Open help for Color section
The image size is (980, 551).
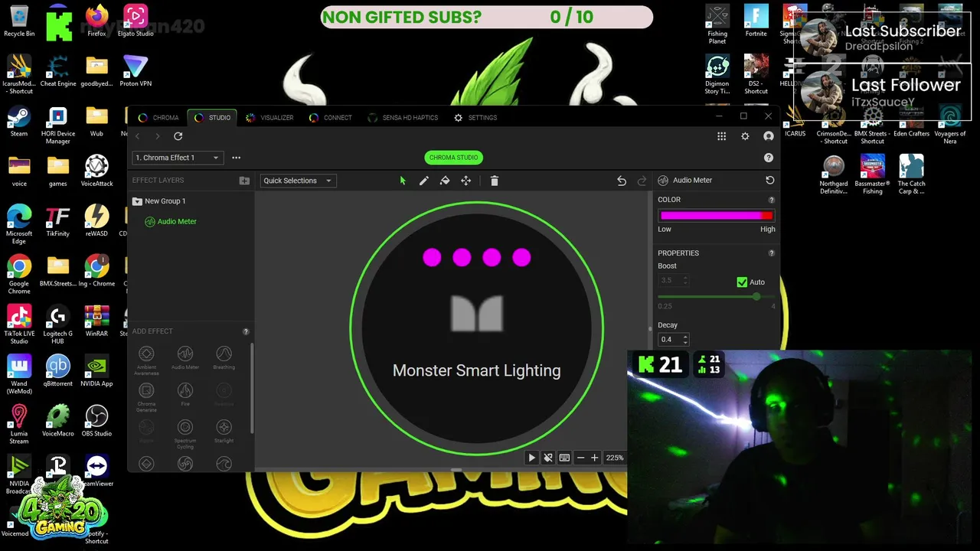coord(771,200)
